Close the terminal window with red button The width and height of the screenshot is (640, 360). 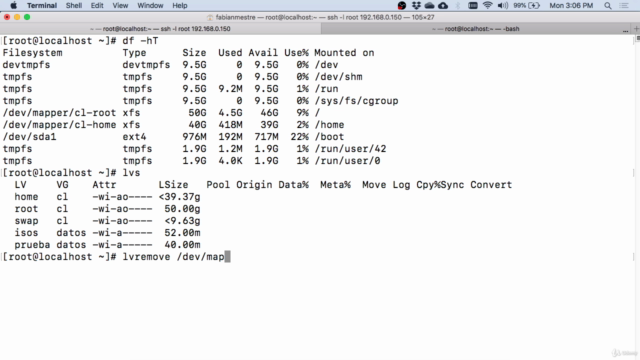point(7,17)
